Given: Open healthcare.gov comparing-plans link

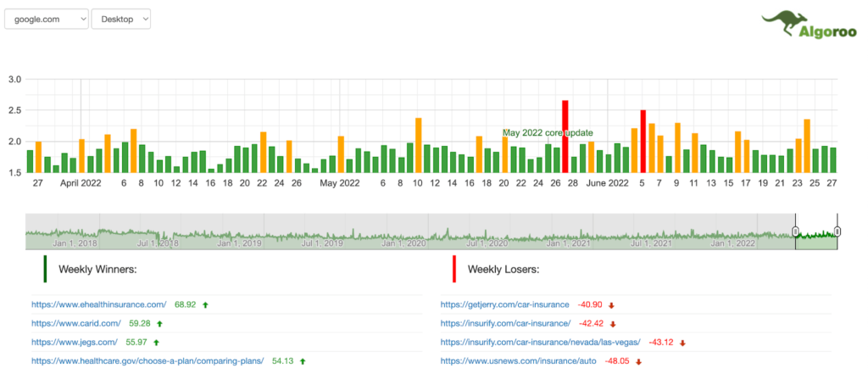Looking at the screenshot, I should click(147, 360).
